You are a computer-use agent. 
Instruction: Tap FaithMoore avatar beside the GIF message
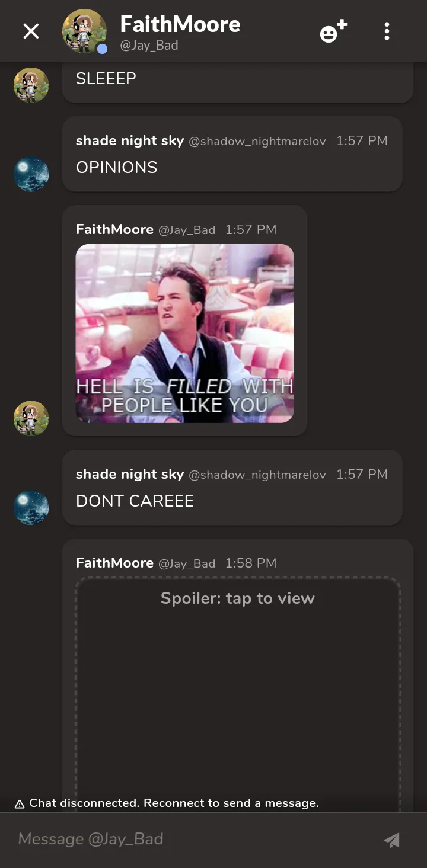click(31, 418)
